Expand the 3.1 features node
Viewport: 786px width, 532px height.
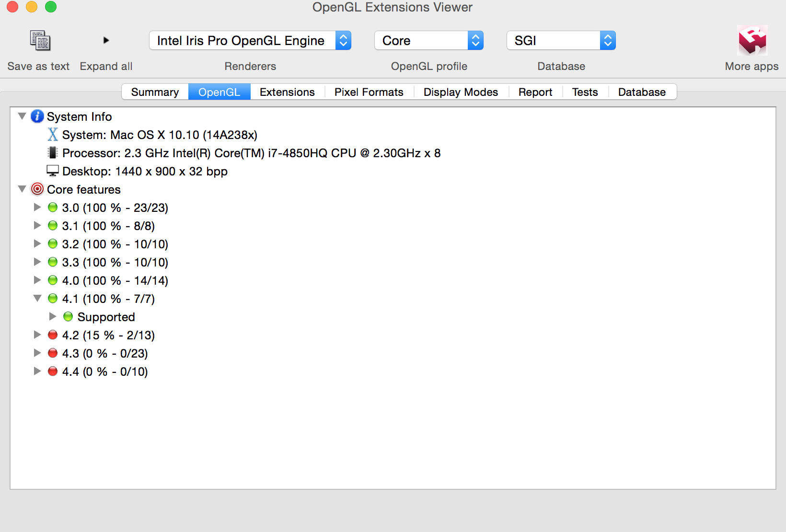[x=37, y=226]
